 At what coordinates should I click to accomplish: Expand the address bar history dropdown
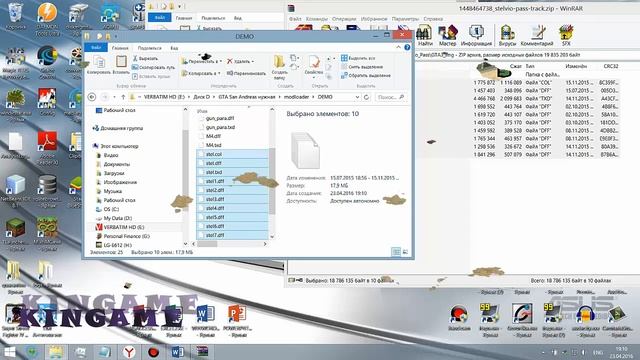(357, 97)
